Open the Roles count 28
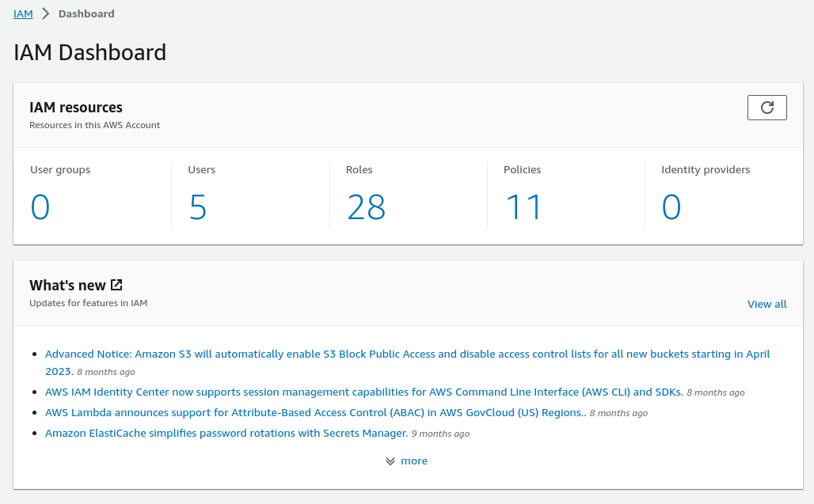The width and height of the screenshot is (814, 504). (x=366, y=207)
